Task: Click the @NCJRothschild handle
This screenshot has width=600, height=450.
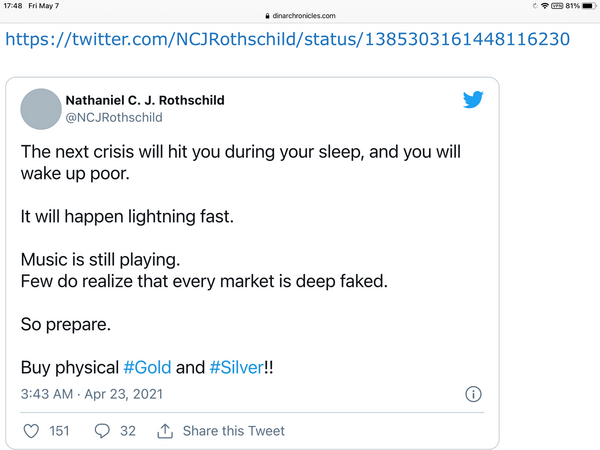Action: pos(113,117)
